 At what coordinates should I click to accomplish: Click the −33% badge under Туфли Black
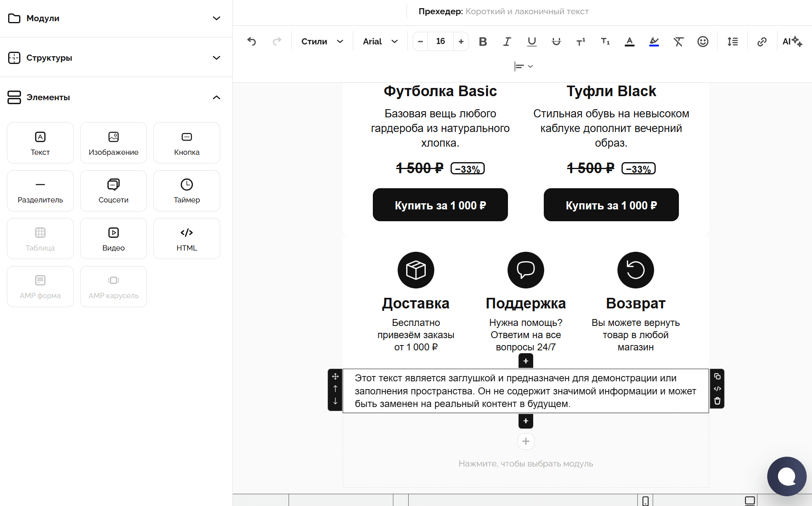(639, 169)
